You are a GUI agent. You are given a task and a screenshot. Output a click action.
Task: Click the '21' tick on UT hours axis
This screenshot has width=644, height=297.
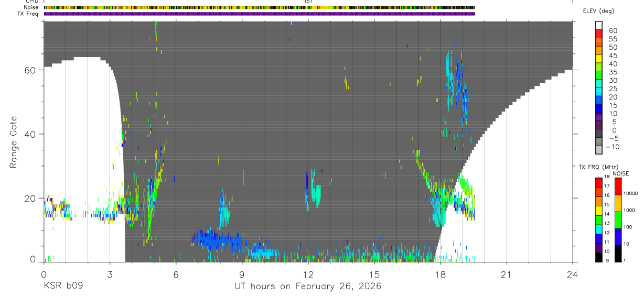point(507,274)
